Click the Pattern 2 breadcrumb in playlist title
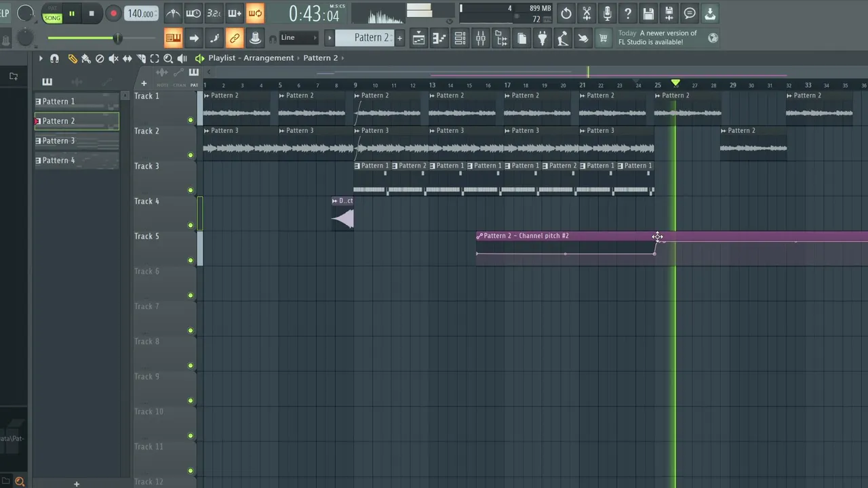This screenshot has width=868, height=488. click(x=320, y=58)
